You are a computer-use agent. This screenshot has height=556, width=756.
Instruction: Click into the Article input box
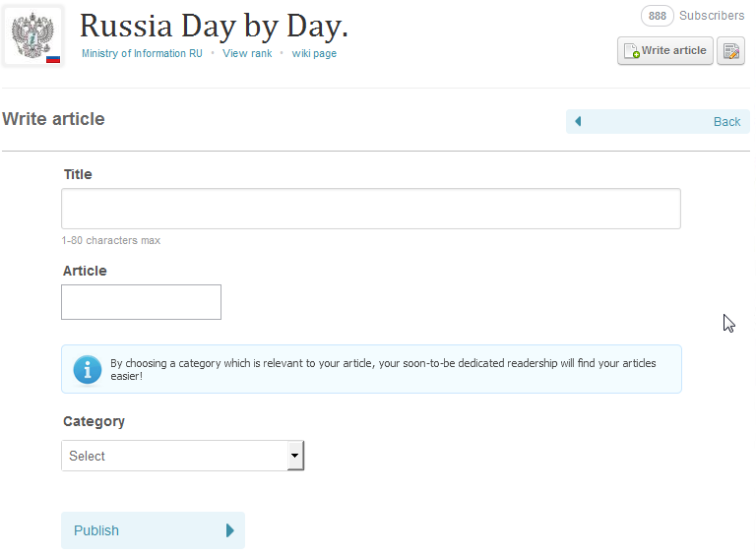(x=141, y=302)
